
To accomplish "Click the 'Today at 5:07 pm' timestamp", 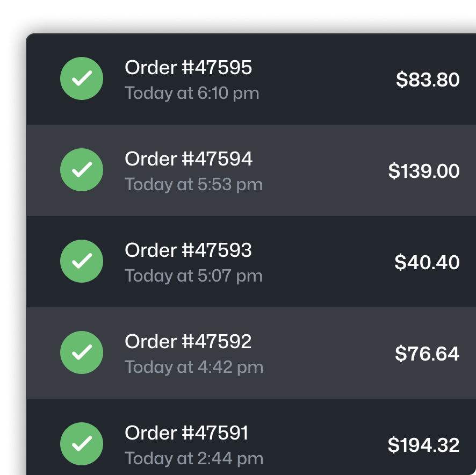I will [194, 276].
